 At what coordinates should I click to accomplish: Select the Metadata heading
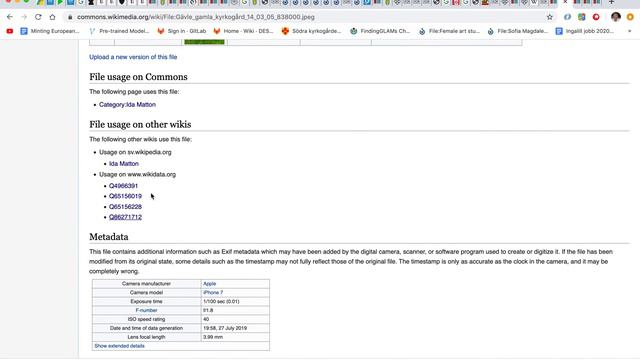[109, 237]
